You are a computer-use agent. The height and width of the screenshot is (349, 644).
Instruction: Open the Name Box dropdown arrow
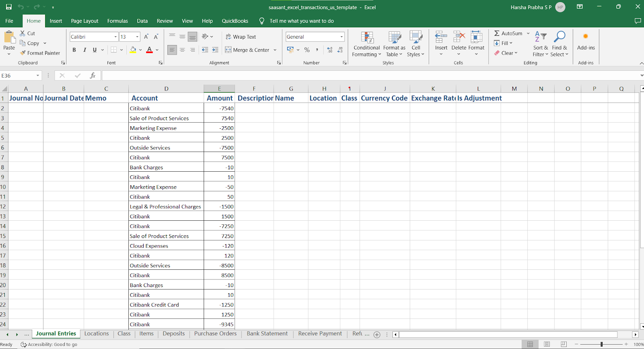point(38,75)
